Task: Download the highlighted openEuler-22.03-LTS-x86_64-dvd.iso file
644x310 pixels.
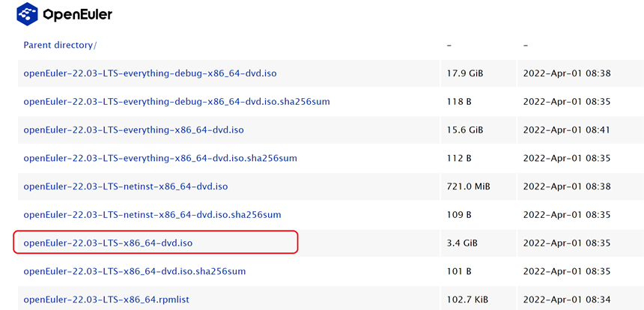Action: 109,243
